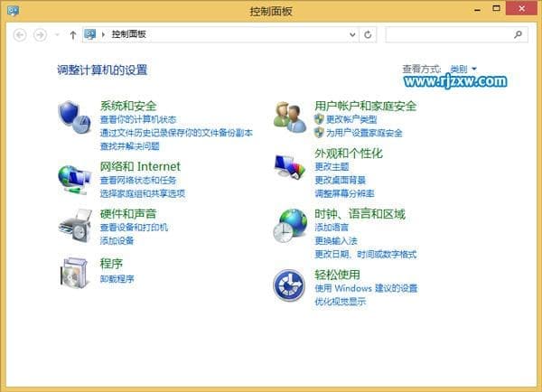Image resolution: width=542 pixels, height=392 pixels.
Task: Click 更换输入法 link
Action: pos(336,240)
